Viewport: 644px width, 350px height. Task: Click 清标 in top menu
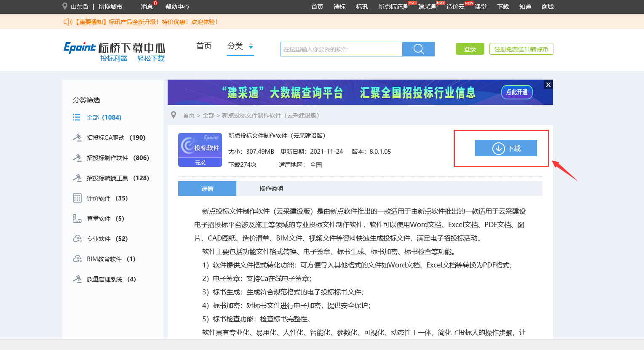coord(339,7)
